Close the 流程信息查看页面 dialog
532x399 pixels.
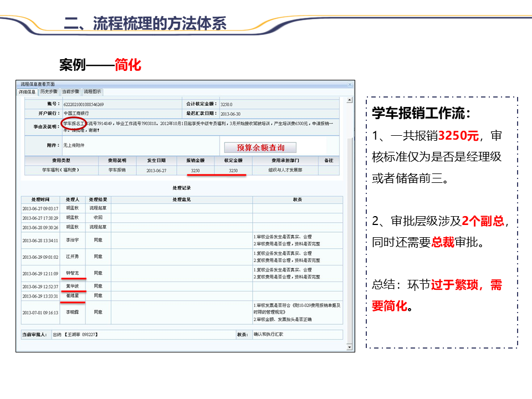[350, 84]
